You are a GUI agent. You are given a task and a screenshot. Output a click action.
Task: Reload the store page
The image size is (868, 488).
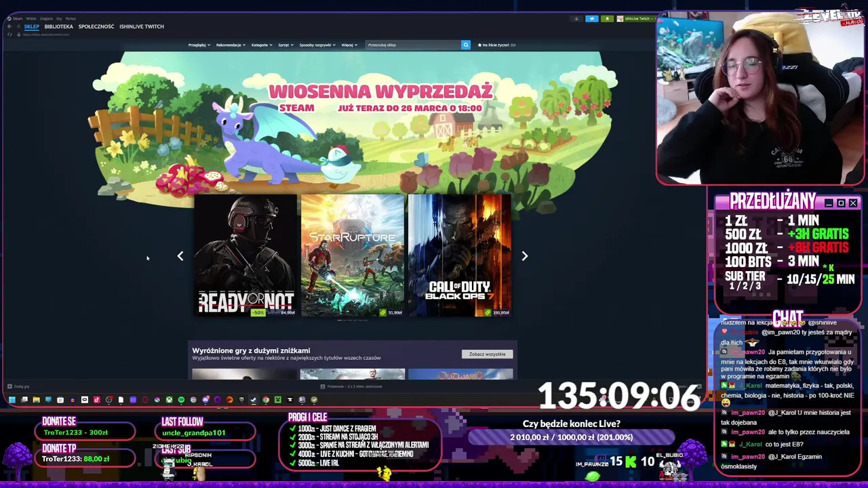[9, 35]
